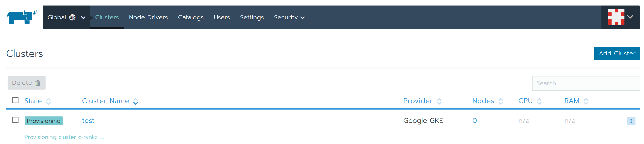
Task: Click the globe icon beside Global
Action: coord(72,17)
